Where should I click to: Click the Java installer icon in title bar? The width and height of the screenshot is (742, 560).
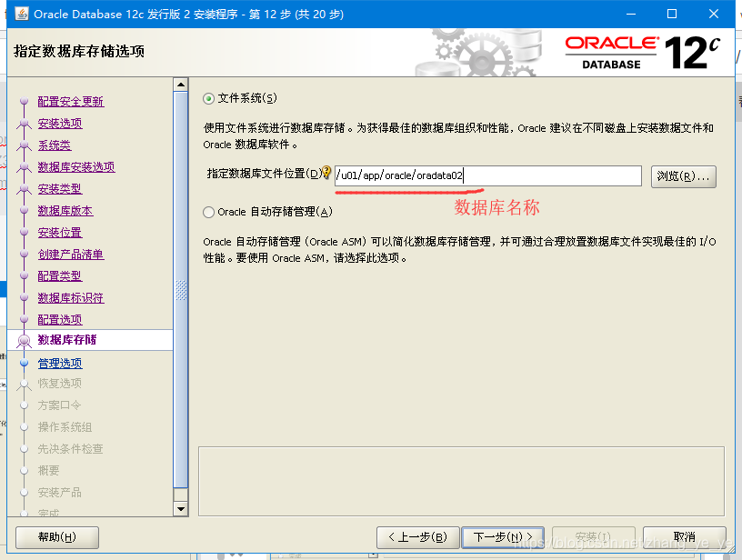pyautogui.click(x=22, y=14)
